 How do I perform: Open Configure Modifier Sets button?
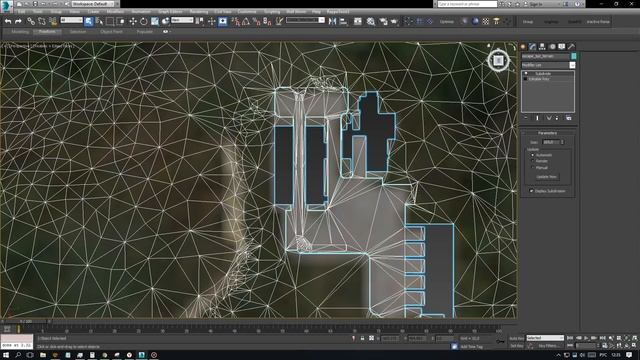(569, 118)
